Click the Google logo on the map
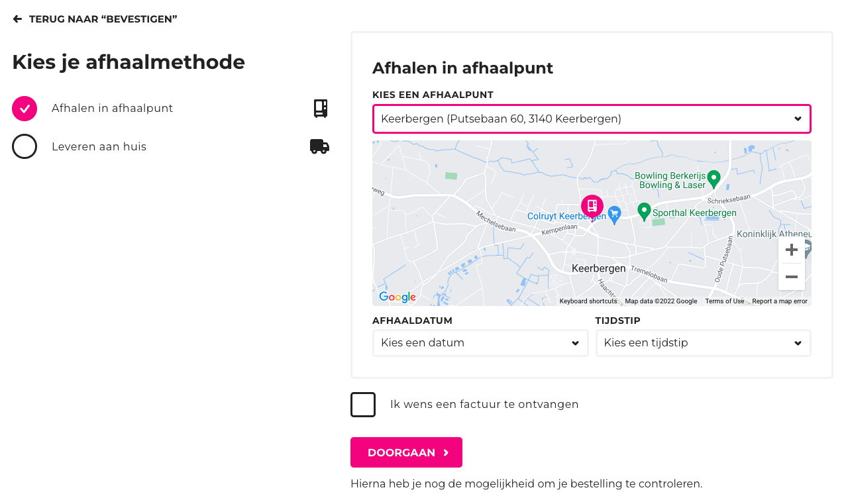Image resolution: width=846 pixels, height=504 pixels. click(397, 297)
